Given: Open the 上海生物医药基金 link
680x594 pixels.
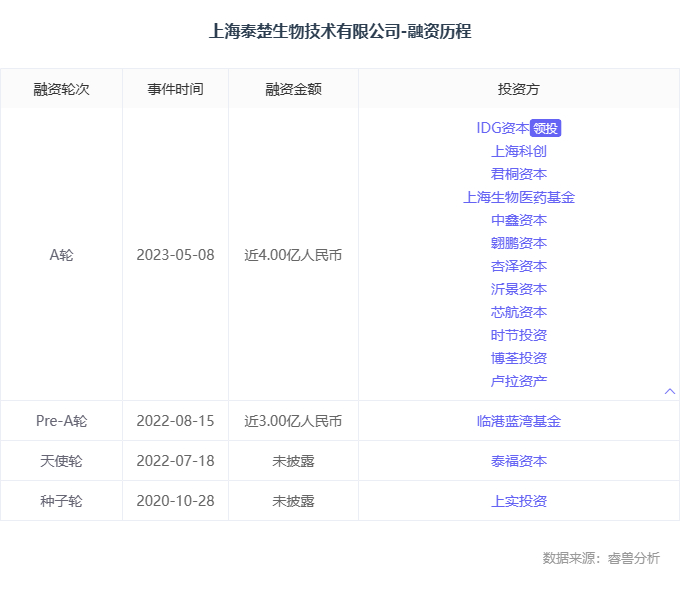Looking at the screenshot, I should pos(519,197).
